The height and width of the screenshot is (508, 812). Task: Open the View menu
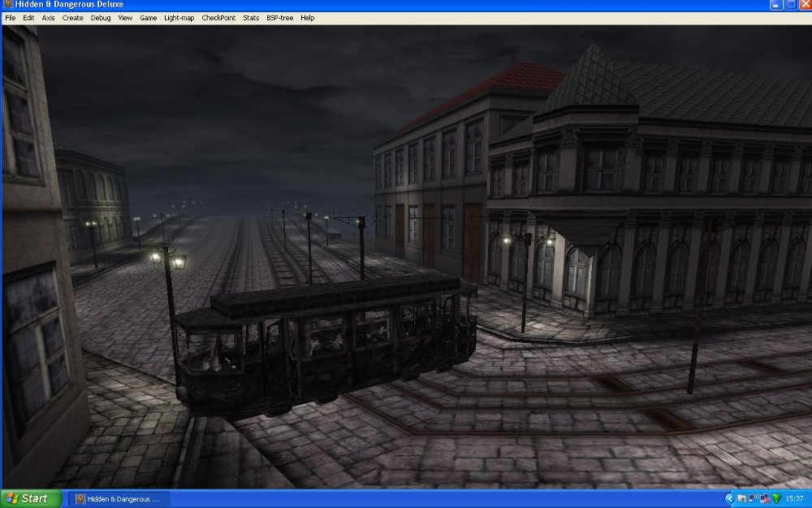point(125,18)
